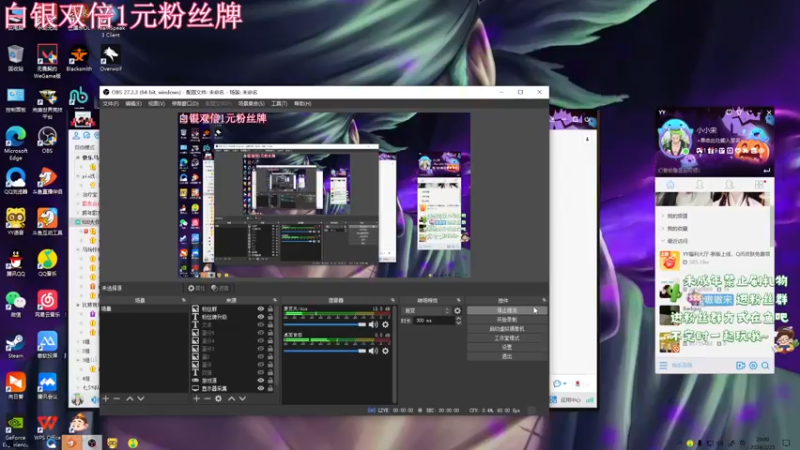The image size is (800, 450).
Task: Mute 麦克风/Aux speaker icon in mixer
Action: [x=373, y=324]
